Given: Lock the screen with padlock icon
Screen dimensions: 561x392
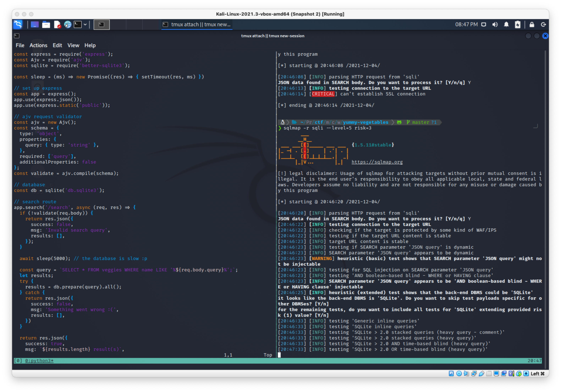Looking at the screenshot, I should coord(532,24).
